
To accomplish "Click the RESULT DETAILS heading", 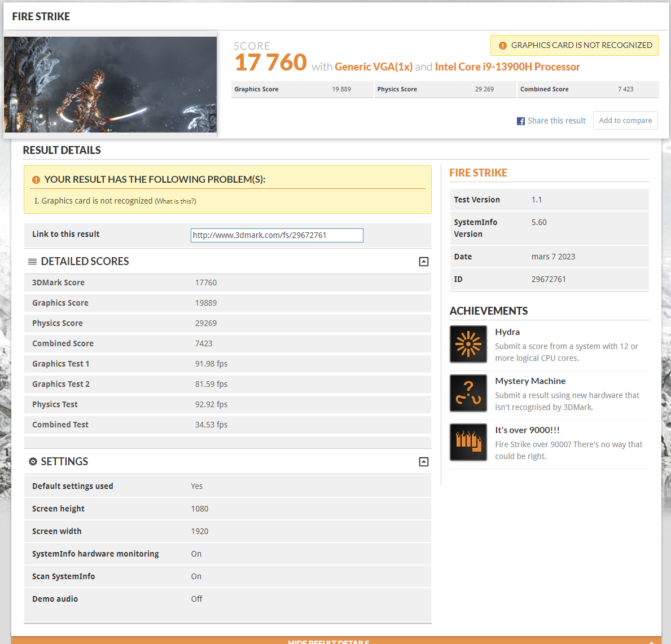I will click(62, 150).
